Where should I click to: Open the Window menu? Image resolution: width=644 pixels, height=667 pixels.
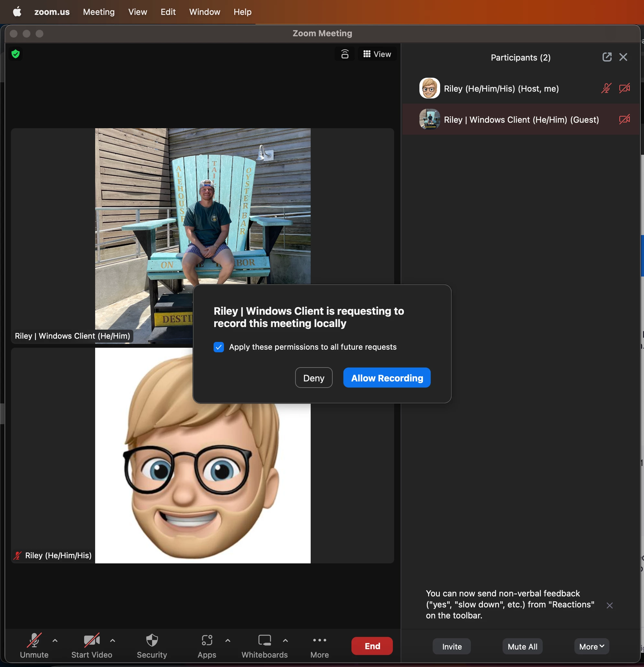point(205,12)
